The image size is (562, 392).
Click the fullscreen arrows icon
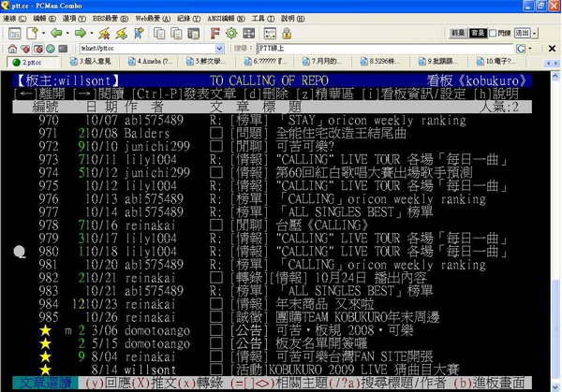coord(249,34)
